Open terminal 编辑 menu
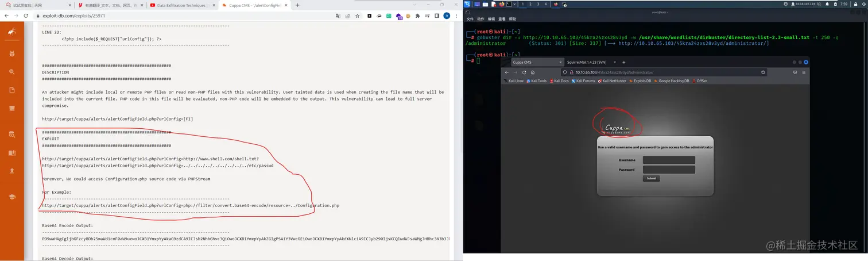The width and height of the screenshot is (868, 261). click(x=491, y=19)
